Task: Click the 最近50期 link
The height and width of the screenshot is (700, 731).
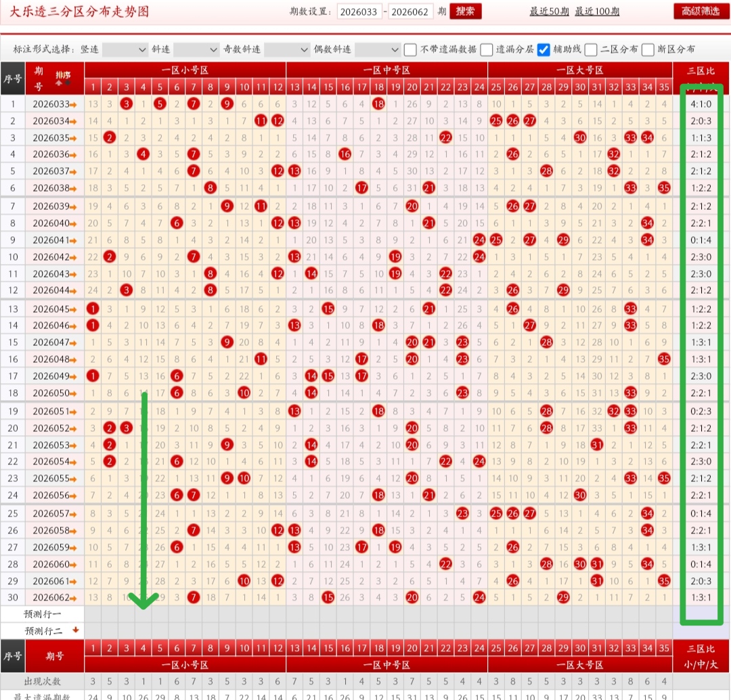Action: click(549, 12)
